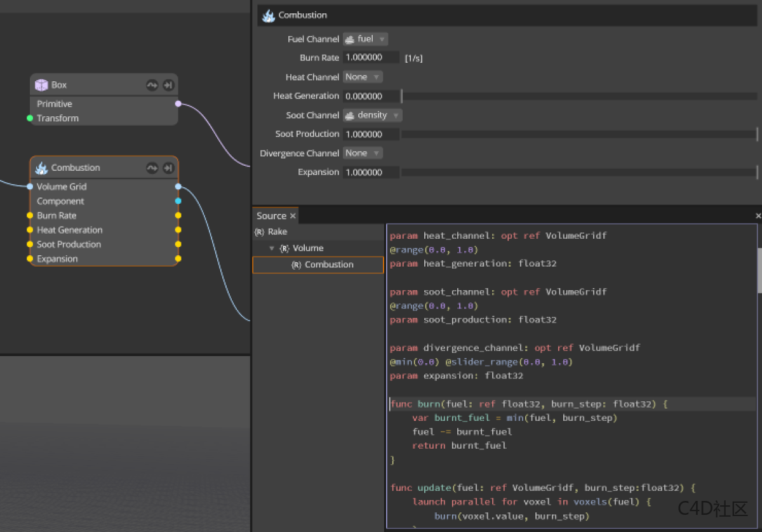Click the arrow-to-bar icon on Box node

(168, 85)
